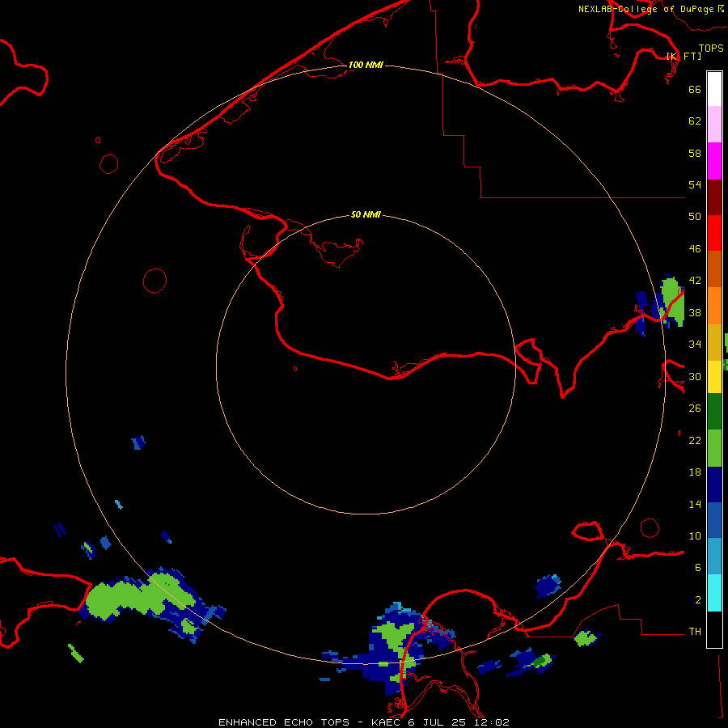This screenshot has width=728, height=728.
Task: Click the legend value "18"
Action: click(695, 472)
